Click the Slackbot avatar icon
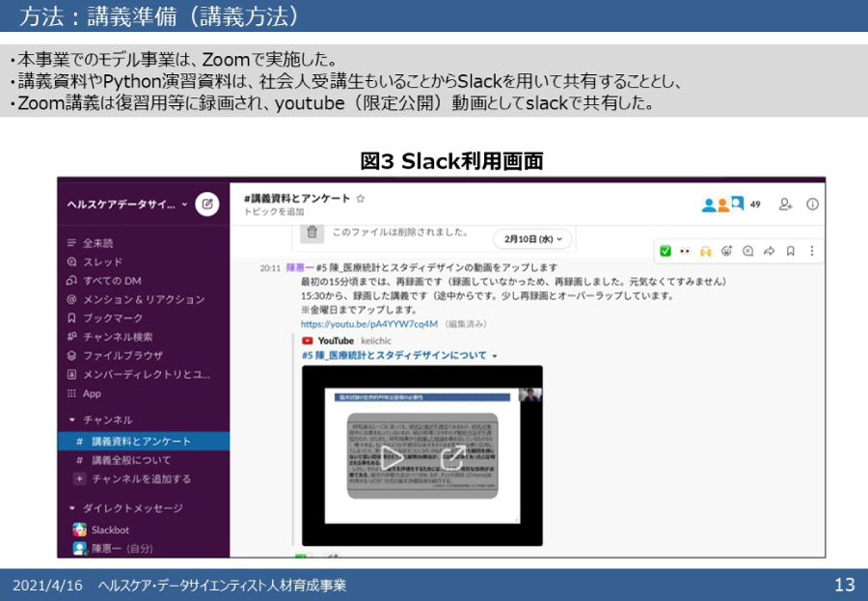Screen dimensions: 868x601 [x=80, y=530]
